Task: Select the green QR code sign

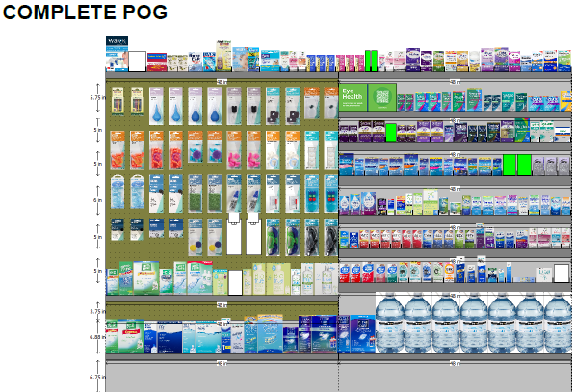Action: coord(382,97)
